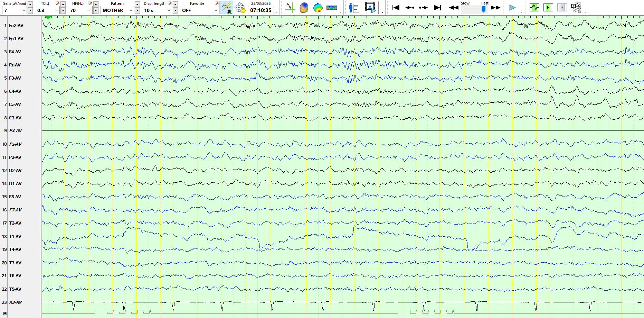Open the electrode montage settings icon

point(240,8)
